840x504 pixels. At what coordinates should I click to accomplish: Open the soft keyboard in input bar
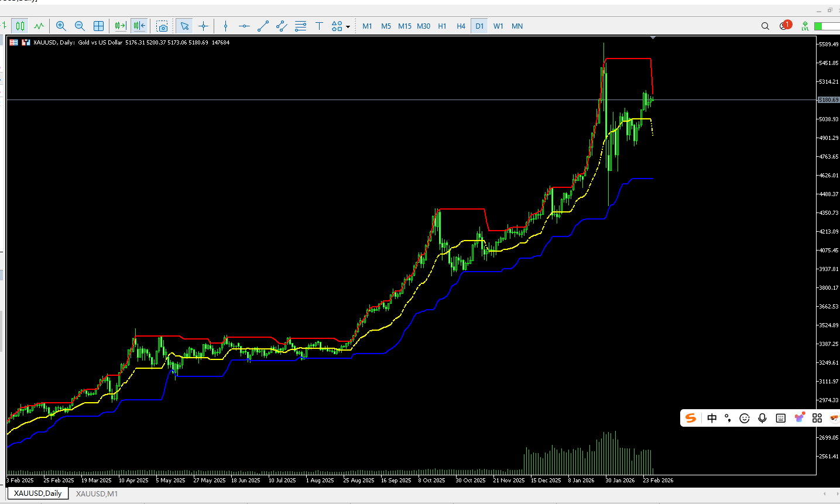pyautogui.click(x=780, y=418)
